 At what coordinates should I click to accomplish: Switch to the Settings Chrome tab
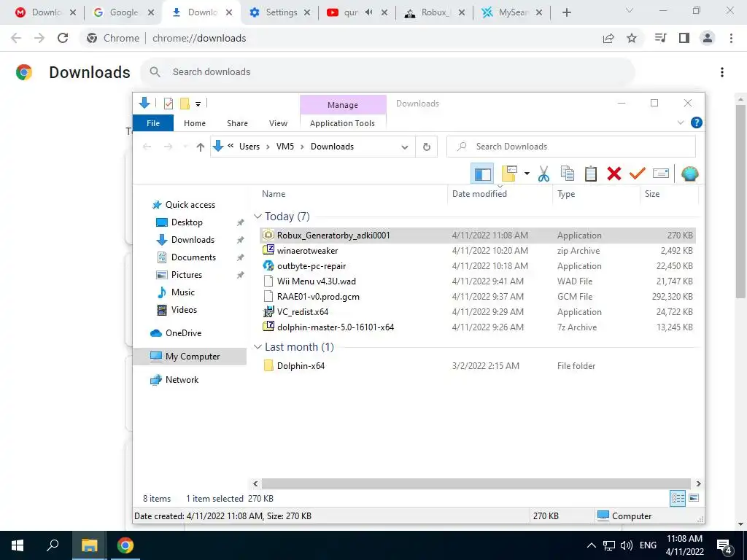(281, 12)
